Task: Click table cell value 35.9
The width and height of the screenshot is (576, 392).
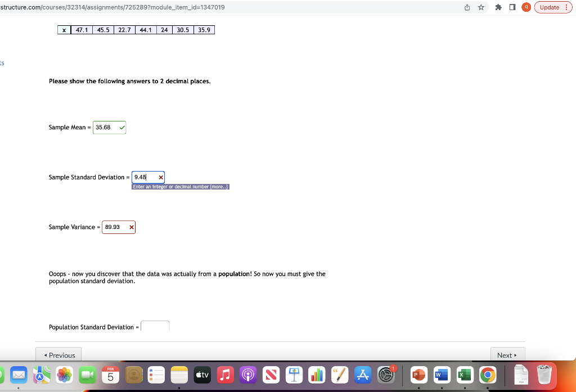Action: [x=204, y=30]
